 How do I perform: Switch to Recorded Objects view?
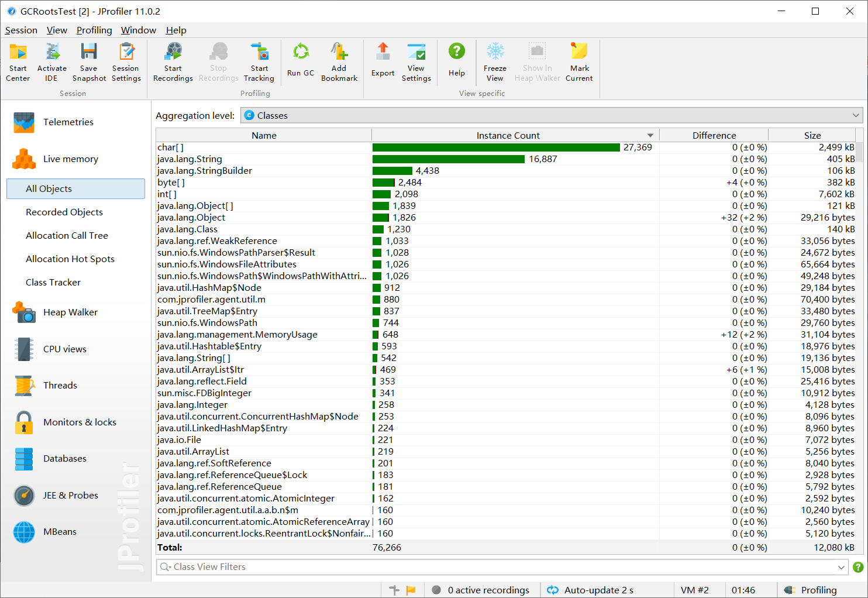pos(64,212)
